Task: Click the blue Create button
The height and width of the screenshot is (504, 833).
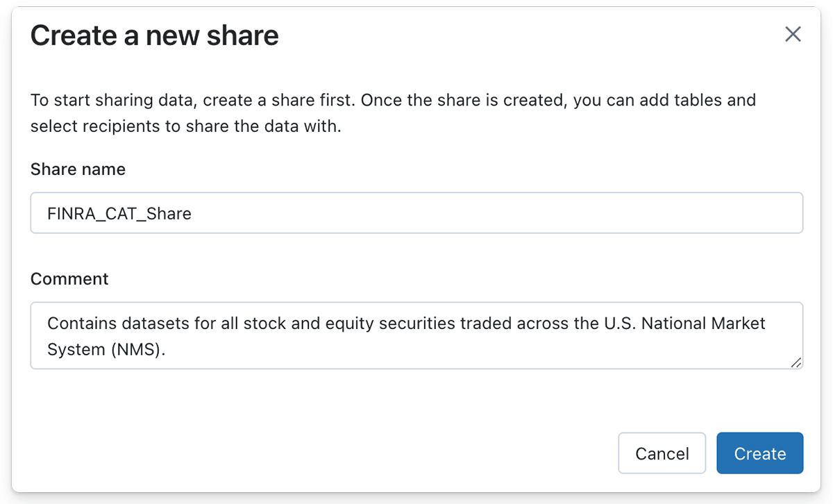Action: point(759,453)
